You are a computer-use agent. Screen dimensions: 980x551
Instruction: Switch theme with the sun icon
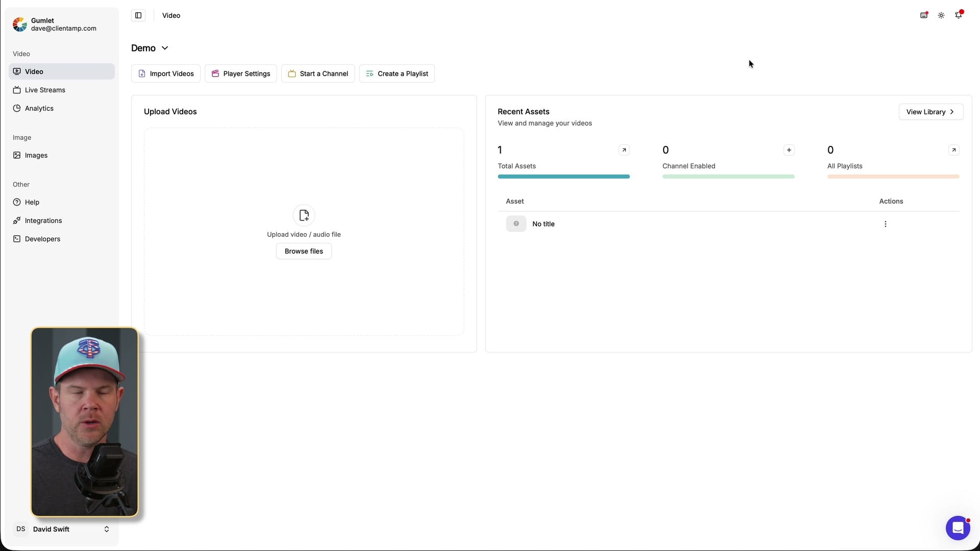pos(941,15)
